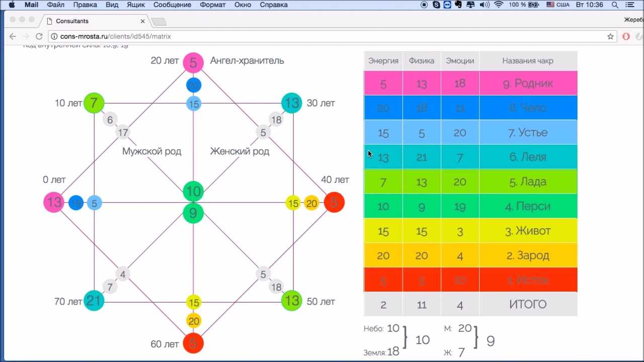644x362 pixels.
Task: Open the Окно menu
Action: tap(244, 5)
